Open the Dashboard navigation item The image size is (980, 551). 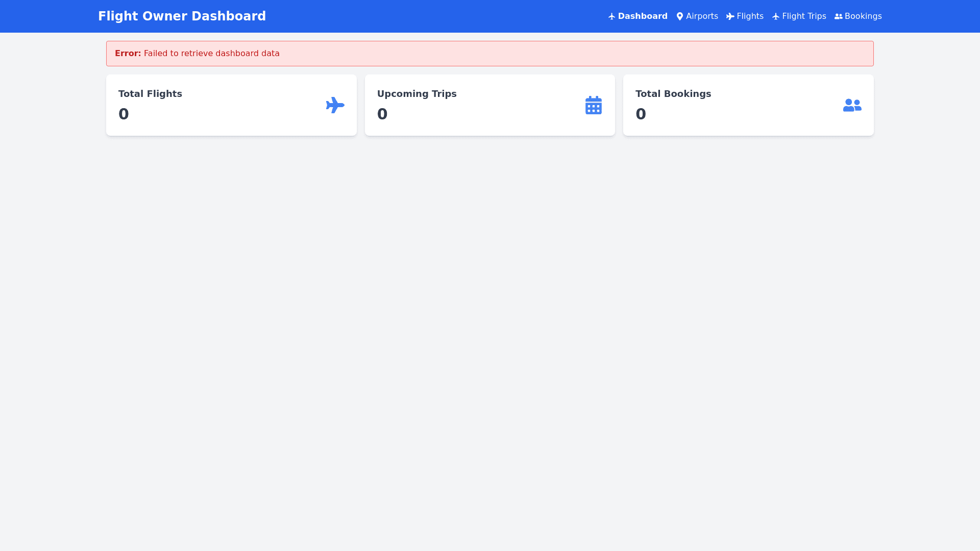(x=642, y=16)
